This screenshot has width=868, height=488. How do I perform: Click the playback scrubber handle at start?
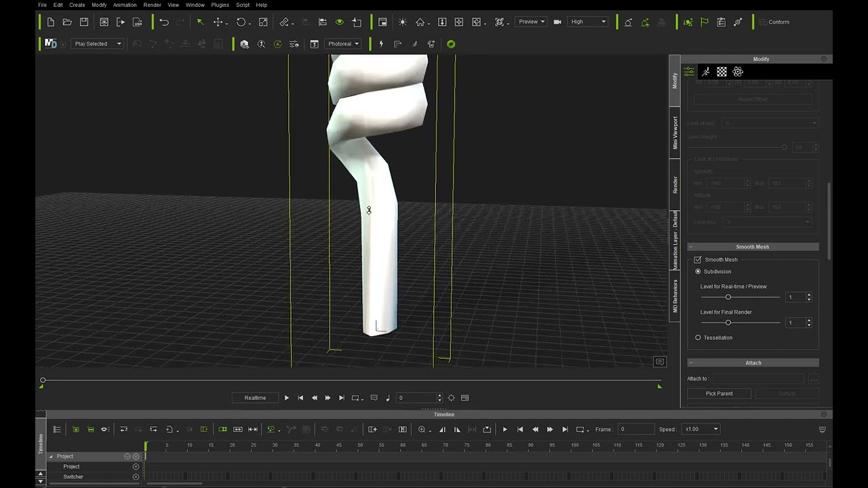click(x=43, y=380)
